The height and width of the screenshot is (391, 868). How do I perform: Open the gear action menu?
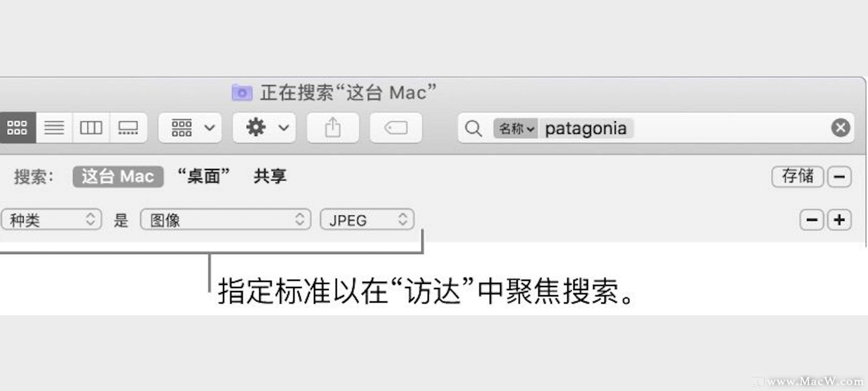pos(264,128)
